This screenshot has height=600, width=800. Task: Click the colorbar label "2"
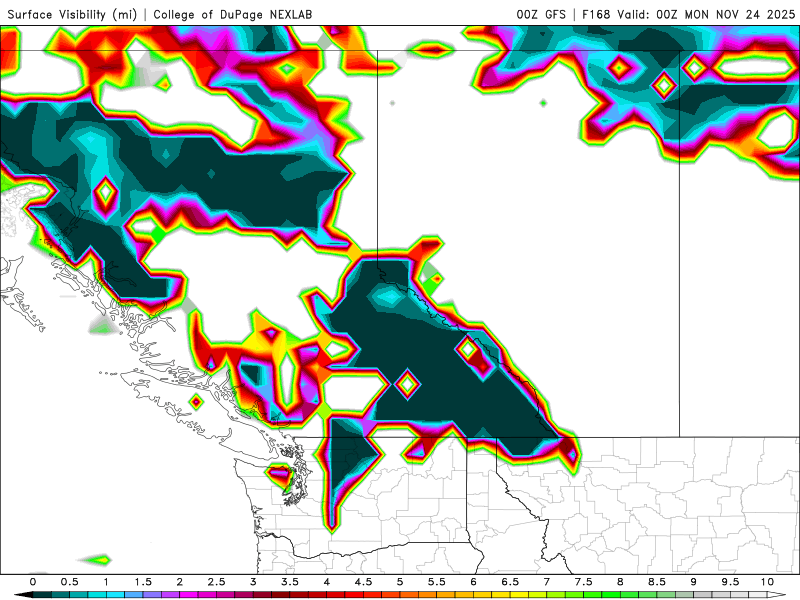click(180, 582)
